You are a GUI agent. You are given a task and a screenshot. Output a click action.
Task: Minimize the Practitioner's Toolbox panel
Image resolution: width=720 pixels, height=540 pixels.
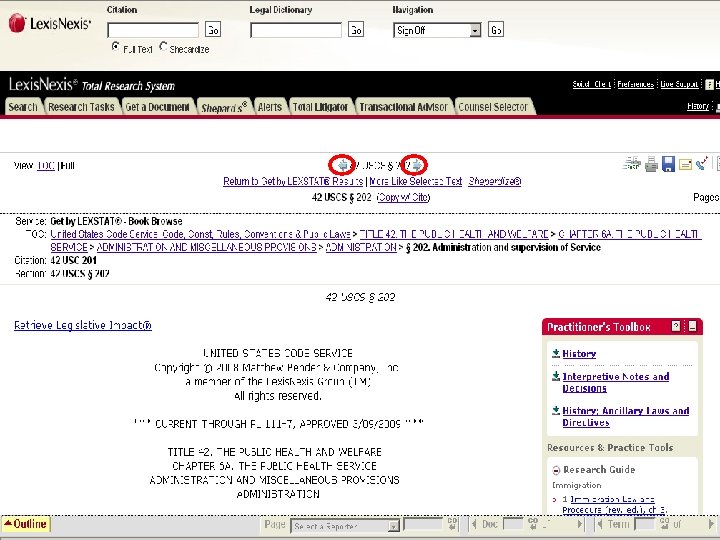[692, 326]
